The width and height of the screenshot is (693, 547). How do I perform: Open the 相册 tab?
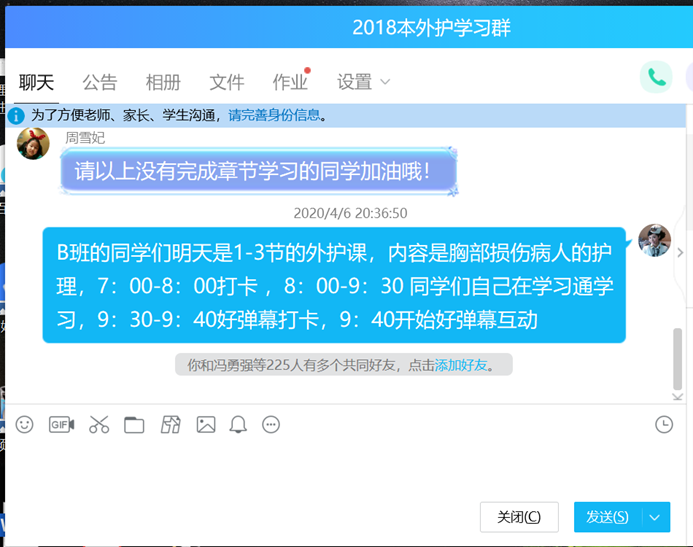[164, 83]
